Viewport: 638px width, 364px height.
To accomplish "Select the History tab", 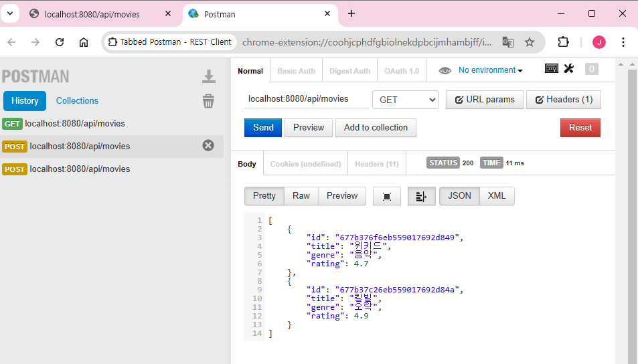I will [25, 101].
